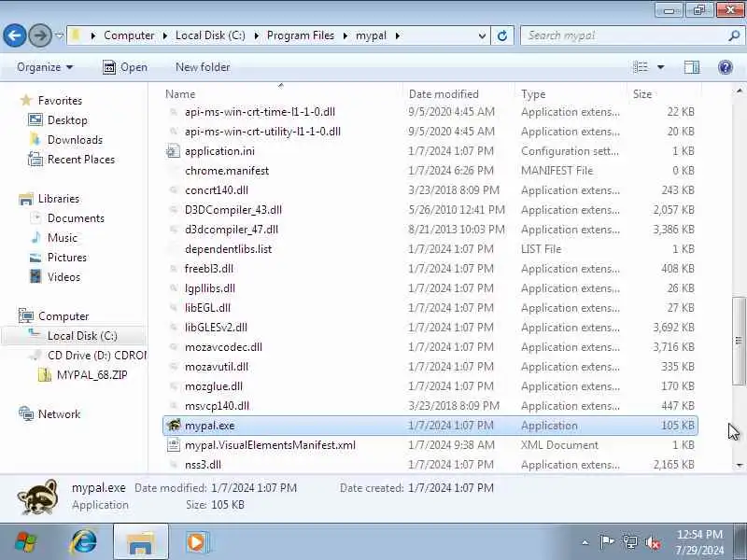747x560 pixels.
Task: Select application.ini file
Action: (x=219, y=151)
